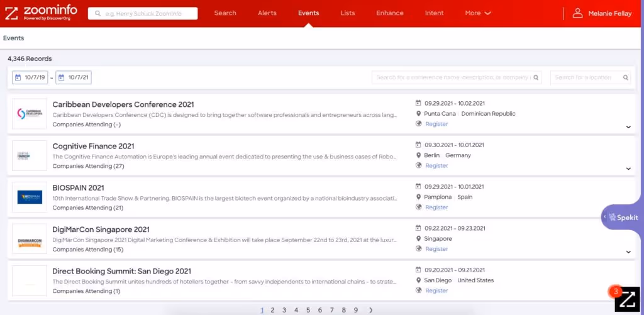Click the Caribbean Developers Conference logo thumbnail
Viewport: 644px width, 315px height.
[x=30, y=114]
